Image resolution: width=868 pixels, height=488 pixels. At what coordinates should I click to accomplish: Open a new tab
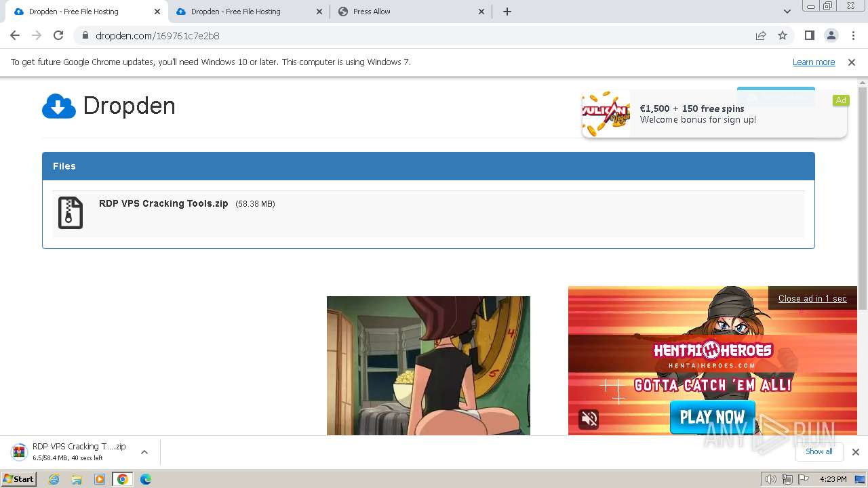pos(507,12)
